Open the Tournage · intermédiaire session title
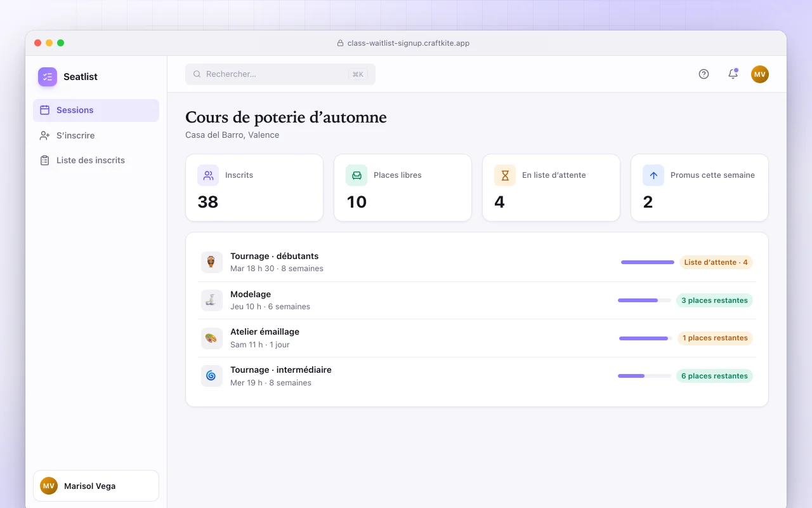 pos(281,370)
